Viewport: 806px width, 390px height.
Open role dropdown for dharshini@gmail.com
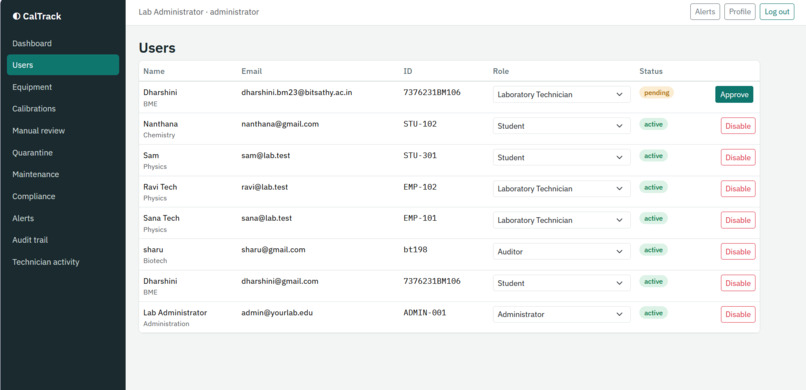coord(561,283)
